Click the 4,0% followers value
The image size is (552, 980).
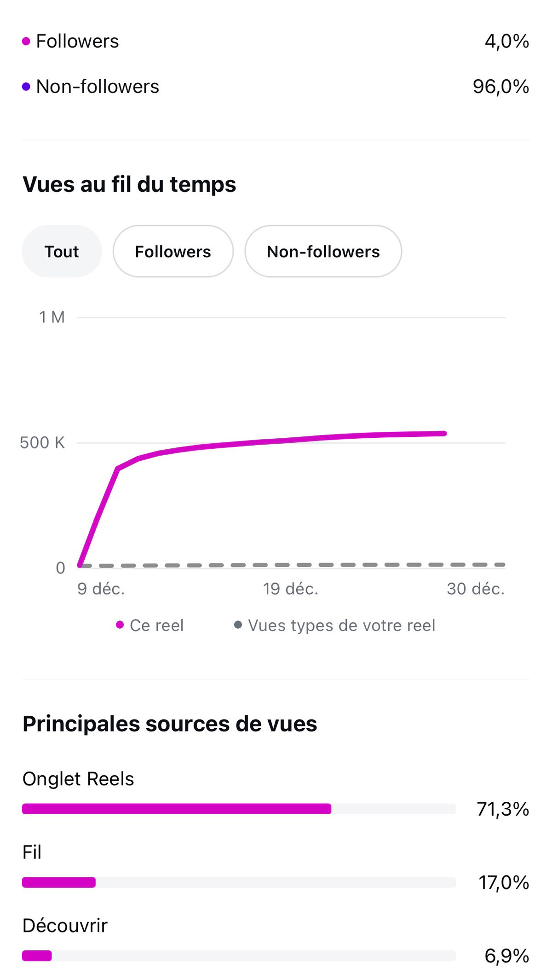[506, 41]
